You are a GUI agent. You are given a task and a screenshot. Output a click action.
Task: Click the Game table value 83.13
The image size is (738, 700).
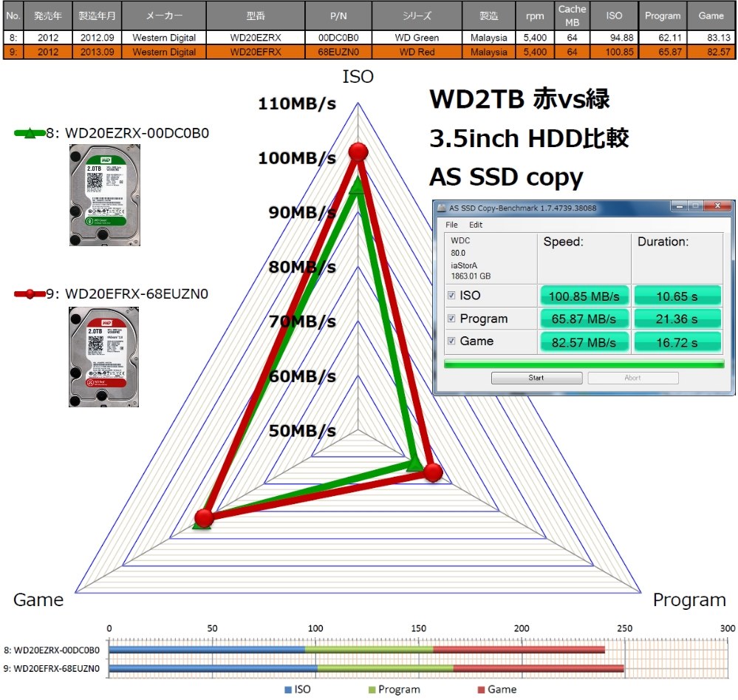[711, 38]
